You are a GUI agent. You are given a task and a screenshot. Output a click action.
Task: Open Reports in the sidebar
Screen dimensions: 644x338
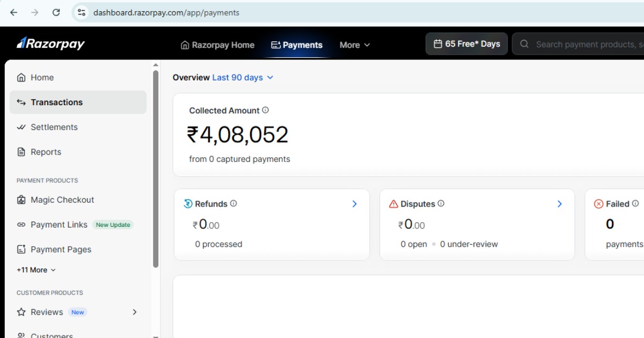(x=78, y=152)
